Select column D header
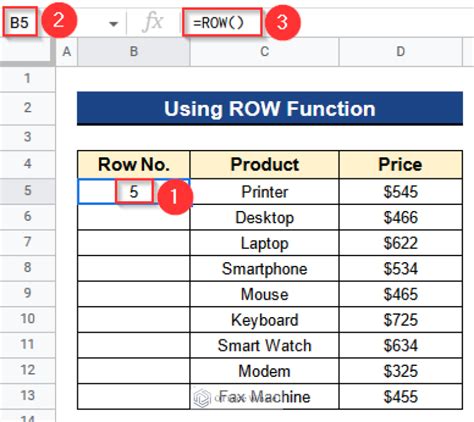The height and width of the screenshot is (422, 474). [x=401, y=52]
